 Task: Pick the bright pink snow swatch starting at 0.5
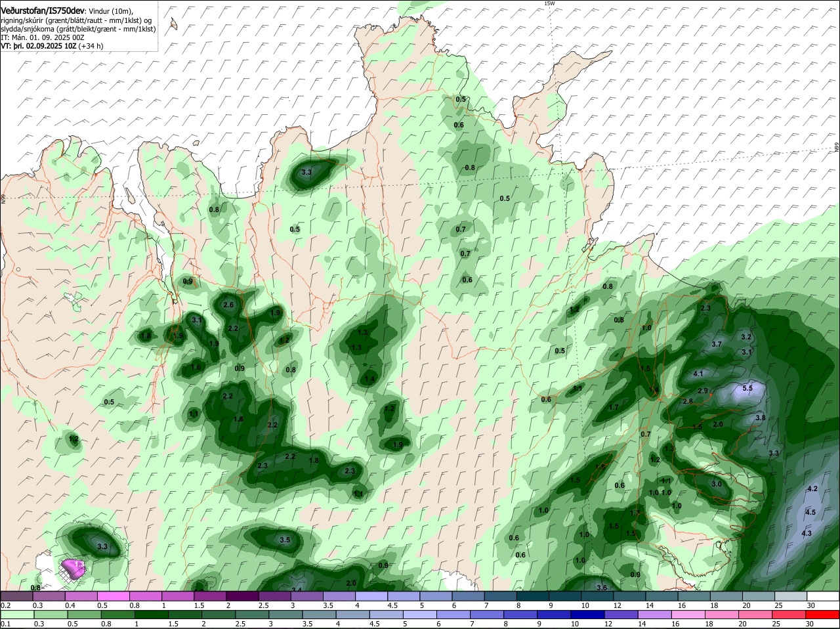[114, 596]
